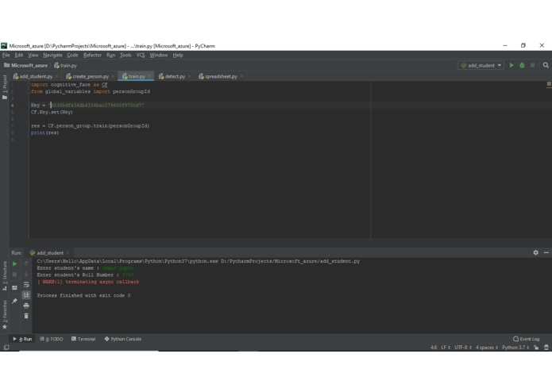Image resolution: width=552 pixels, height=392 pixels.
Task: Print console output with printer icon
Action: point(26,306)
